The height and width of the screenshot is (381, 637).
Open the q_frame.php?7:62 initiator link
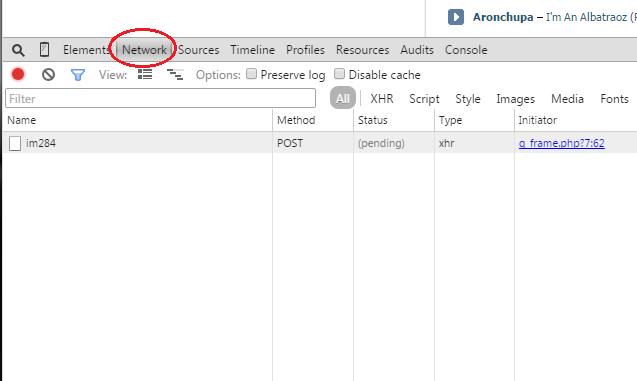[561, 143]
